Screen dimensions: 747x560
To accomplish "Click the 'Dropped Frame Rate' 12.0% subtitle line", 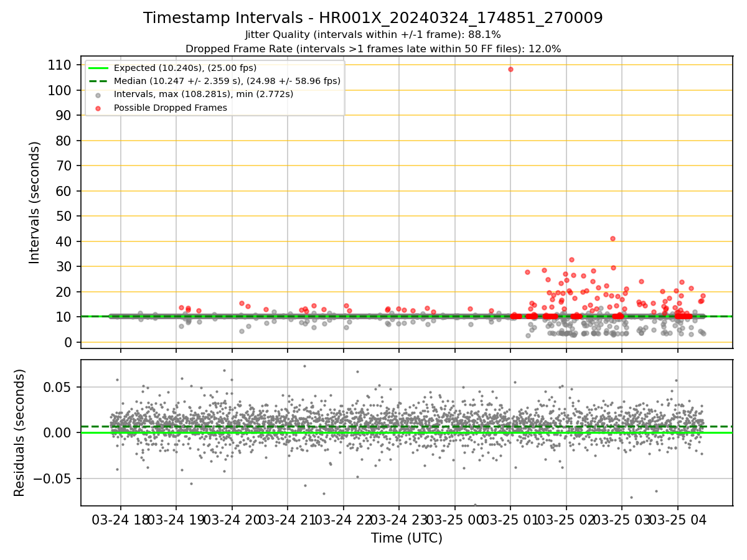I will pos(373,49).
